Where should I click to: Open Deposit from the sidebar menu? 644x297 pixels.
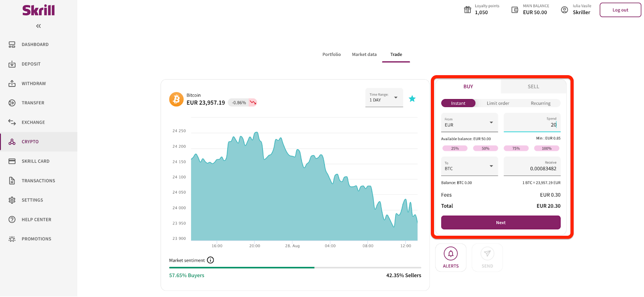click(39, 64)
